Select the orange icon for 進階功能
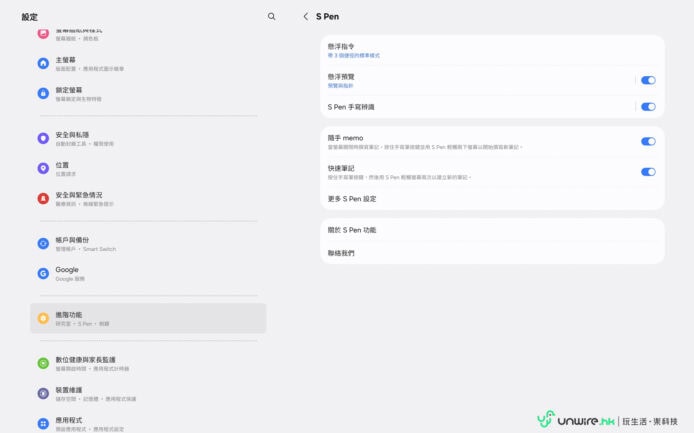 click(43, 318)
